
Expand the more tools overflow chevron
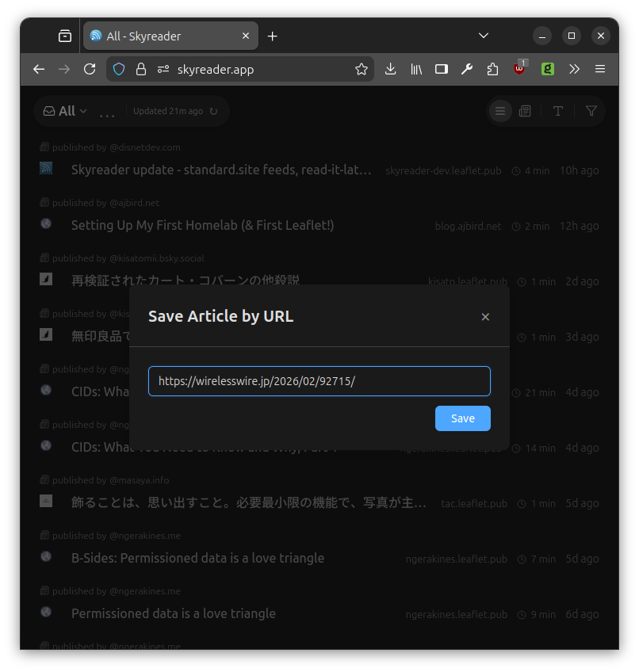(x=574, y=69)
